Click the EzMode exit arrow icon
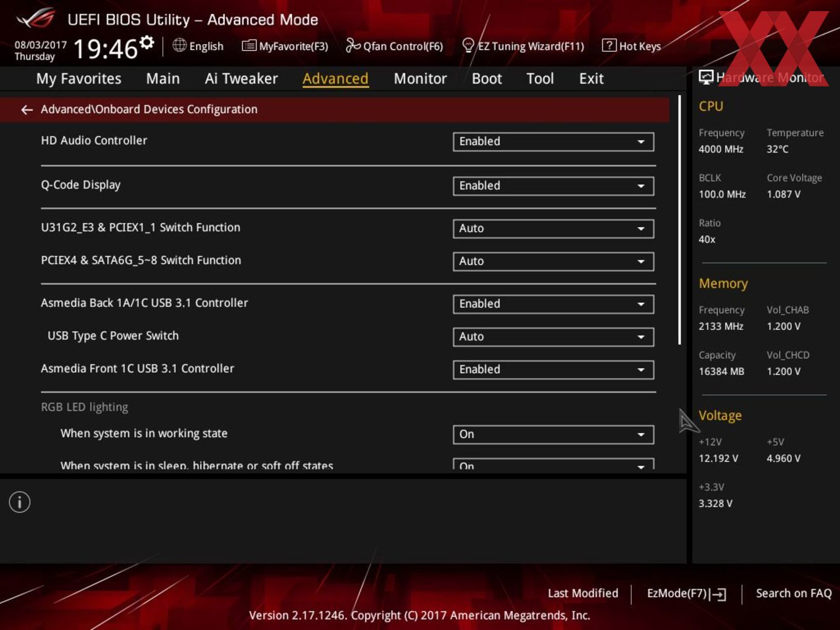This screenshot has width=840, height=630. click(718, 594)
